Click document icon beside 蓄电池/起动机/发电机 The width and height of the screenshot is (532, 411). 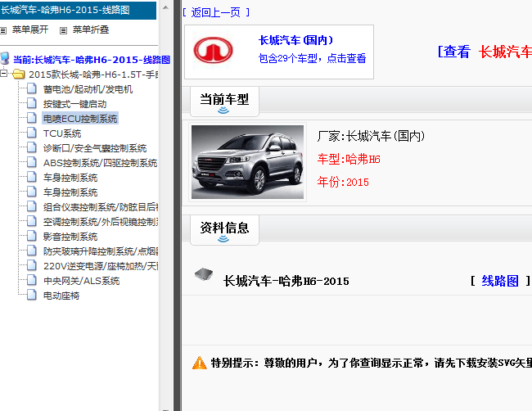point(32,88)
